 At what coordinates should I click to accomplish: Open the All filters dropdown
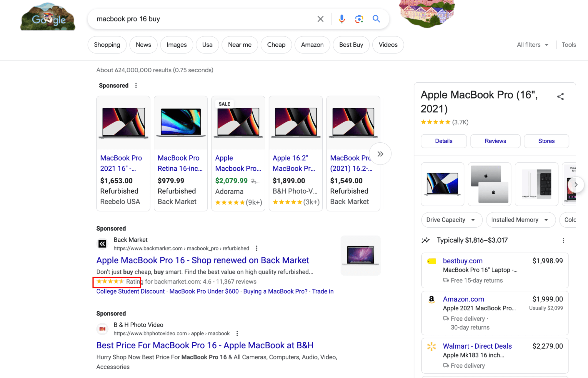pos(533,45)
